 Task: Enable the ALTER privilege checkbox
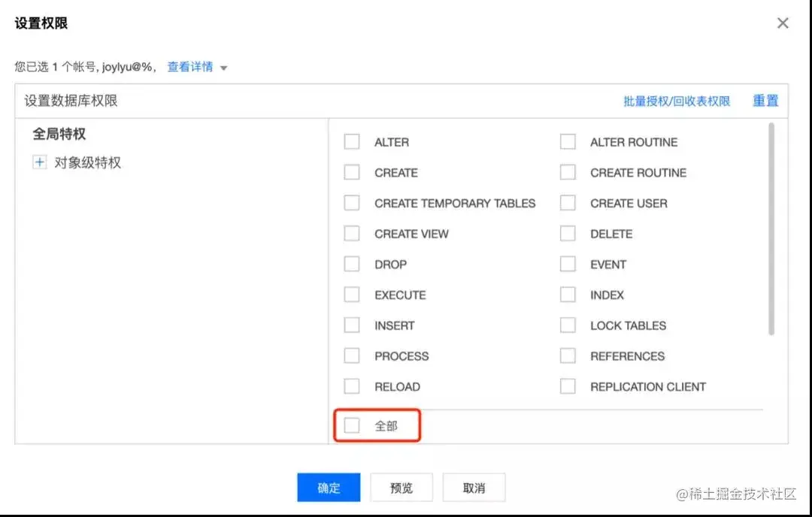(x=352, y=142)
